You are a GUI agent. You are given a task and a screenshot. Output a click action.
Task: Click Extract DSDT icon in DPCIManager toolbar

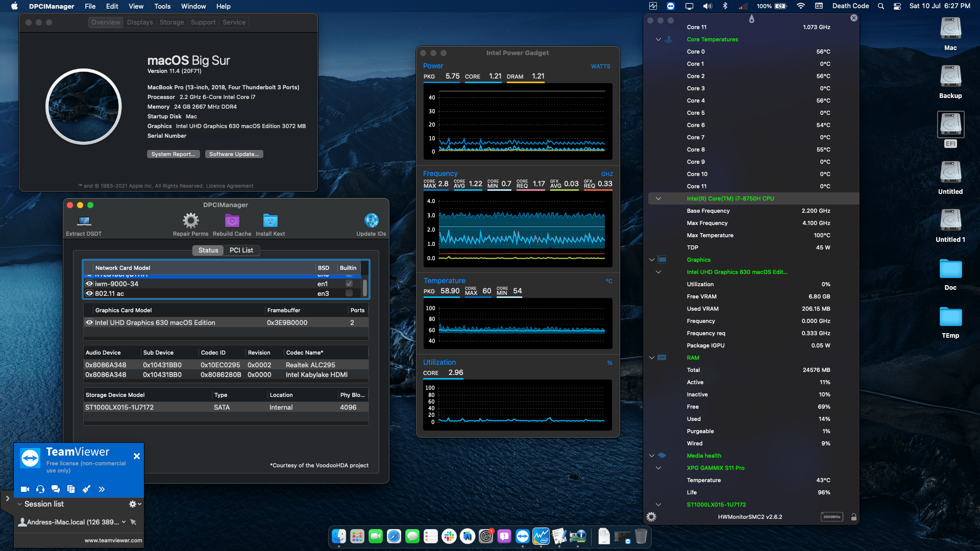click(x=84, y=221)
